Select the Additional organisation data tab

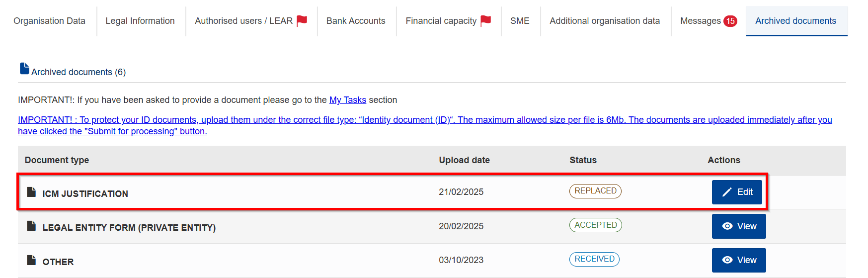(x=605, y=21)
